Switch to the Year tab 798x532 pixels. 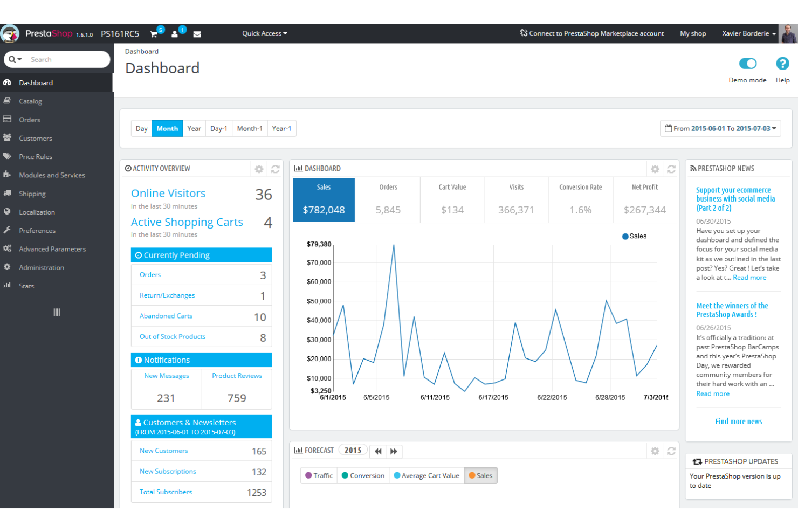coord(194,128)
